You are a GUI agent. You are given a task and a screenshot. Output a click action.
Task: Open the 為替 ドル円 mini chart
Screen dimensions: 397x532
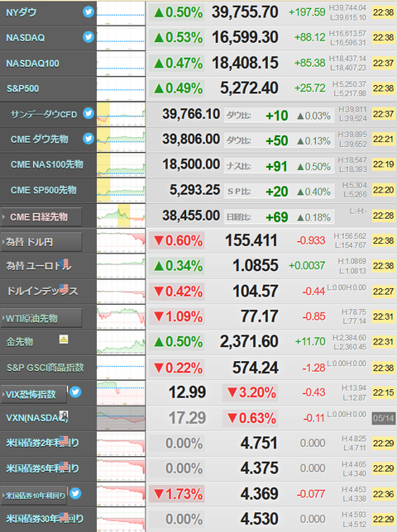(x=121, y=241)
